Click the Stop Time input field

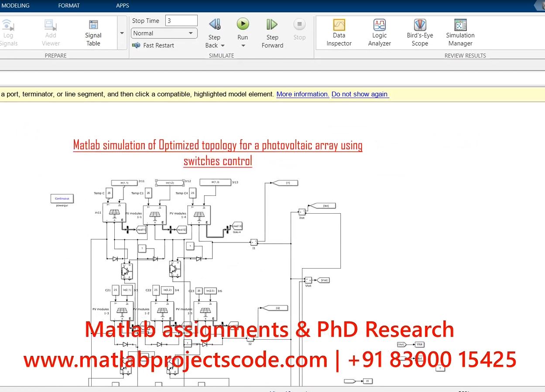(x=181, y=20)
